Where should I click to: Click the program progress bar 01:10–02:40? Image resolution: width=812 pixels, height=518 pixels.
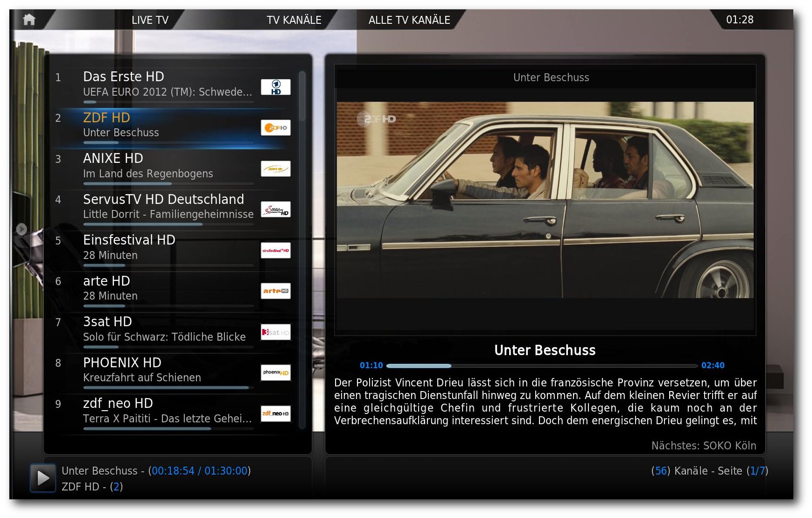click(x=542, y=366)
